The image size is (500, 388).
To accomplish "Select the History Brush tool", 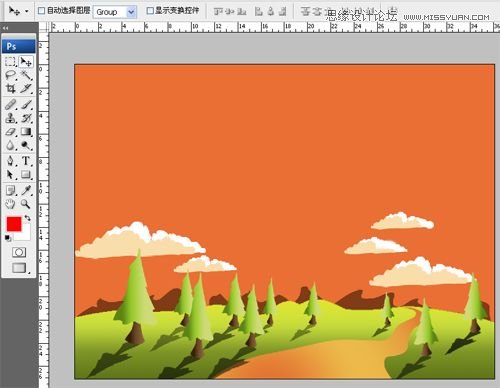I will [x=26, y=118].
